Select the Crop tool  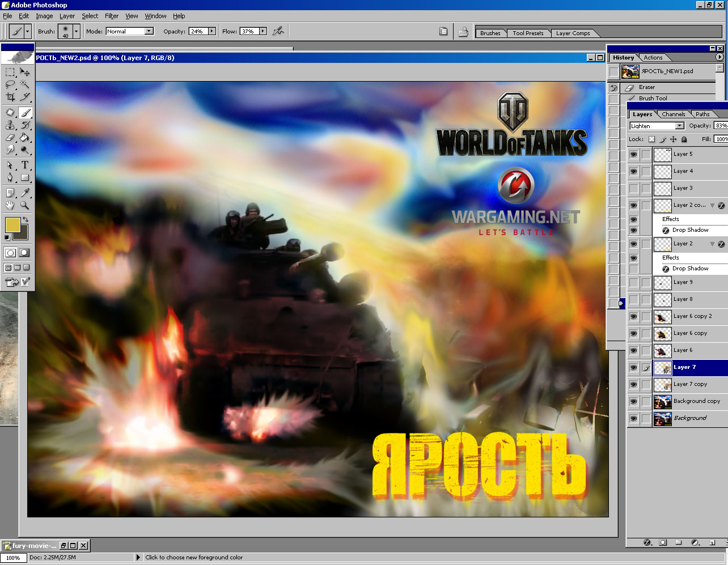[10, 97]
